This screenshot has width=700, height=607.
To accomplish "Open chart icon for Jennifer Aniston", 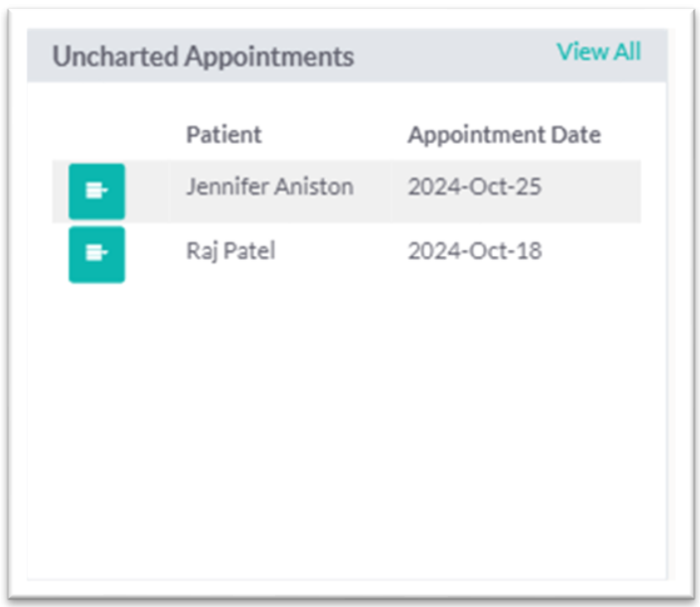I will (97, 191).
